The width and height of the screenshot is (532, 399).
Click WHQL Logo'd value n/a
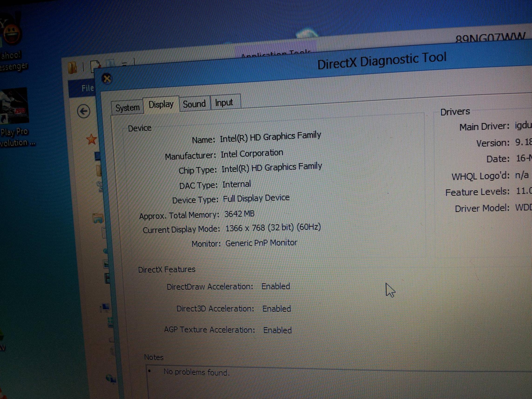[x=522, y=175]
